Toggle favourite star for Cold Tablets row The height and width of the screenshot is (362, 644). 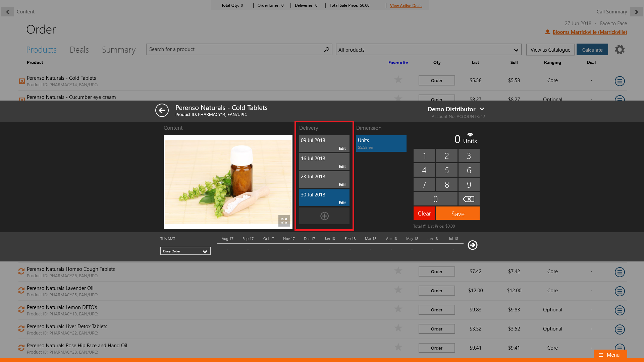tap(398, 80)
